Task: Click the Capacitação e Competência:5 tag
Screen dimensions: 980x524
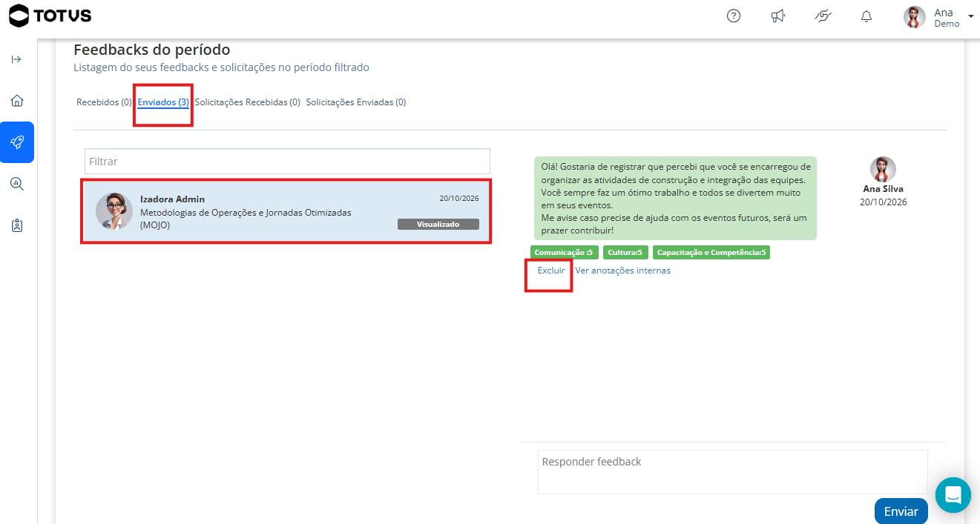Action: tap(711, 253)
